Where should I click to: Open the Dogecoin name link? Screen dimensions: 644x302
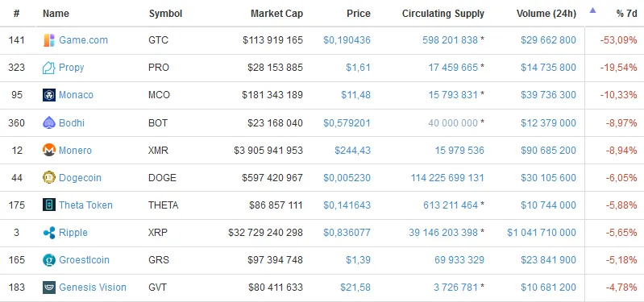[80, 178]
